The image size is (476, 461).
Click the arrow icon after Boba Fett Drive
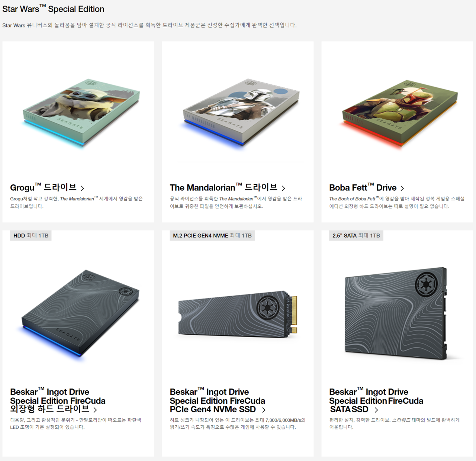pos(402,188)
